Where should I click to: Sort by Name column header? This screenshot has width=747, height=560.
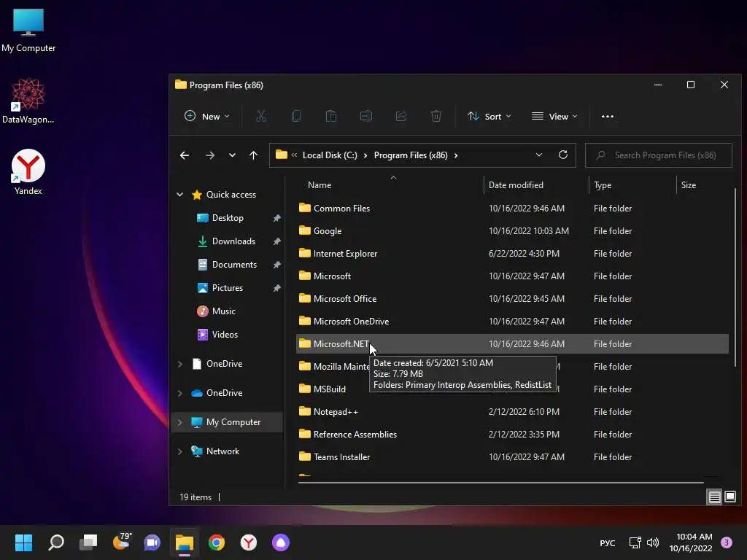(x=320, y=184)
